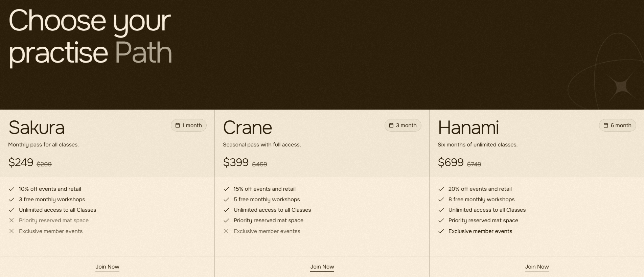Join the Sakura plan via Join Now
This screenshot has height=277, width=644.
coord(107,267)
